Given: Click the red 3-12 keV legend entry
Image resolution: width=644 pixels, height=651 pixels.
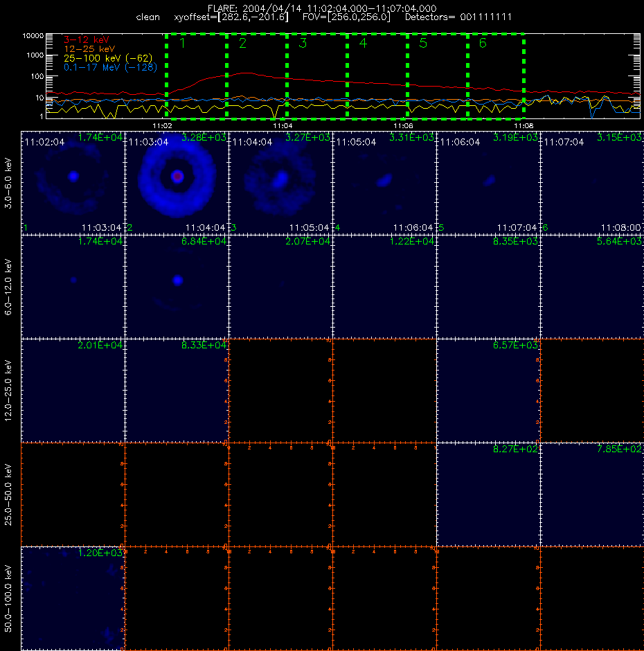Looking at the screenshot, I should 87,40.
